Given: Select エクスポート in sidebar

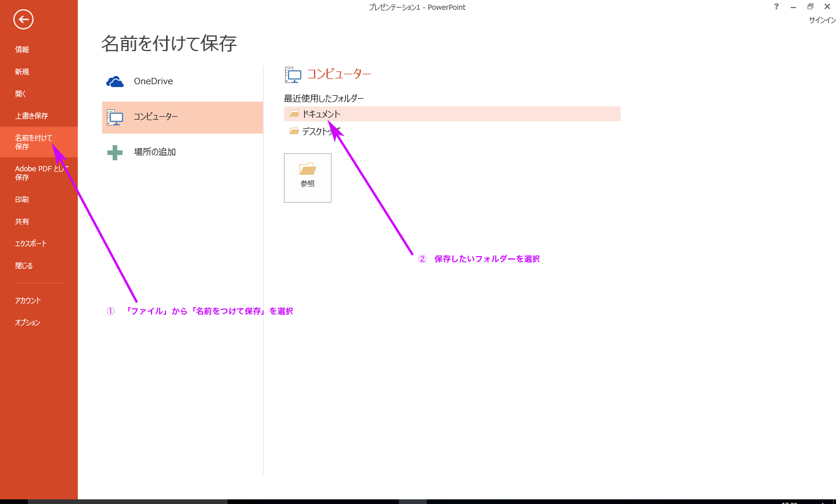Looking at the screenshot, I should tap(31, 243).
